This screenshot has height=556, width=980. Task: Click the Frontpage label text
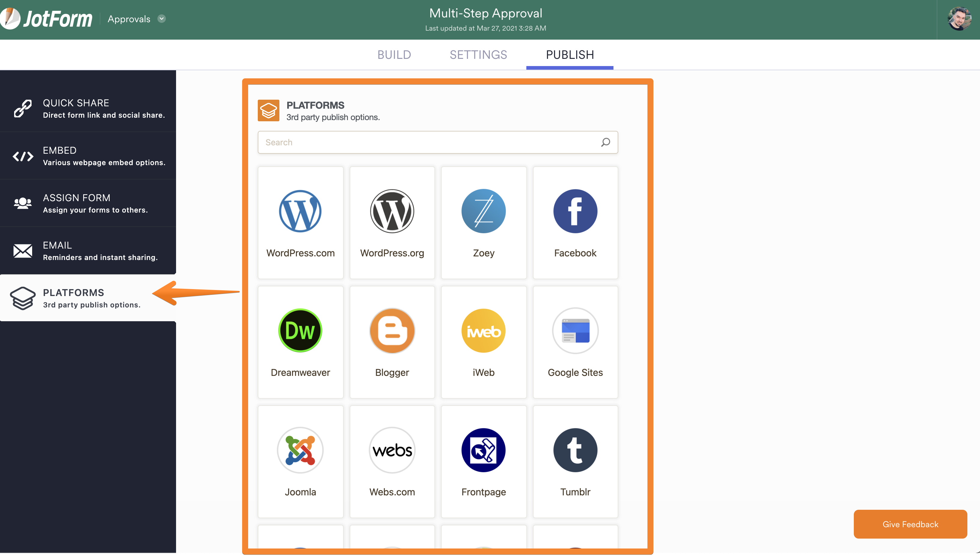[483, 492]
